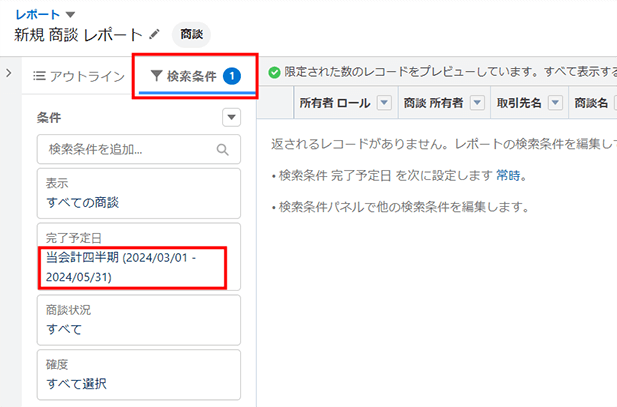Screen dimensions: 617x407
Task: Expand the collapsed side panel chevron
Action: (x=9, y=73)
